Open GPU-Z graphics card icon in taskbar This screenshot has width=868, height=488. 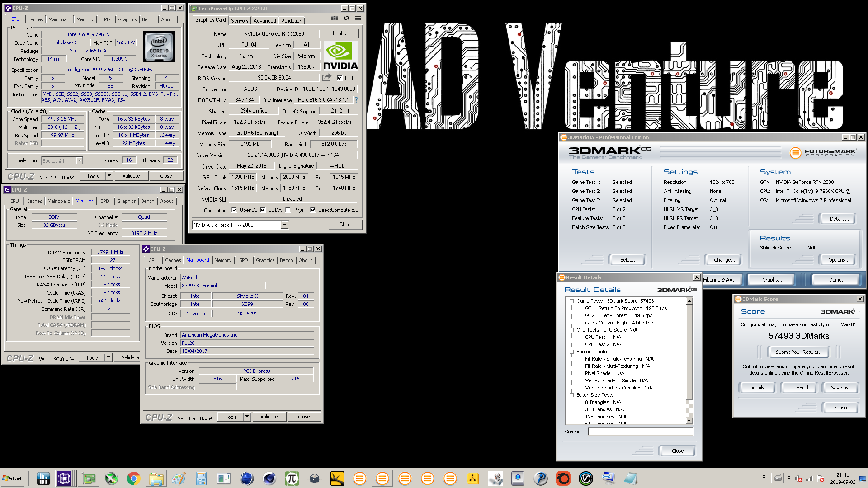(89, 478)
